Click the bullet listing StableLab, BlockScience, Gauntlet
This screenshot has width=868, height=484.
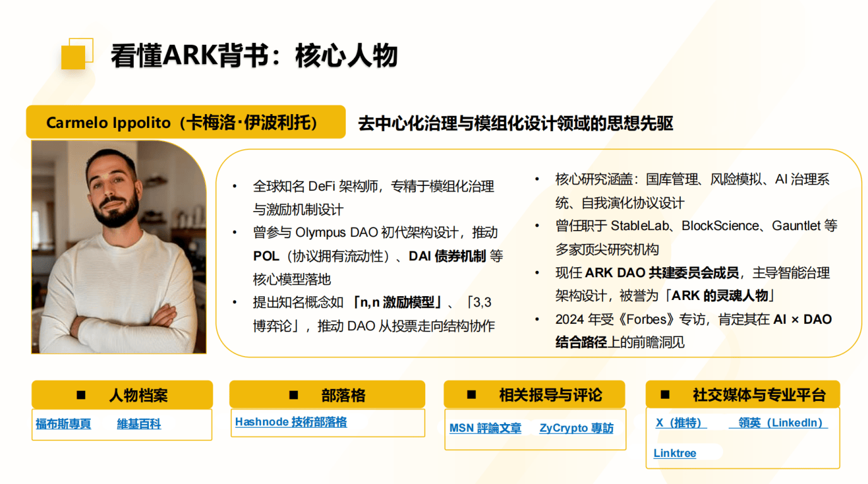(x=696, y=237)
